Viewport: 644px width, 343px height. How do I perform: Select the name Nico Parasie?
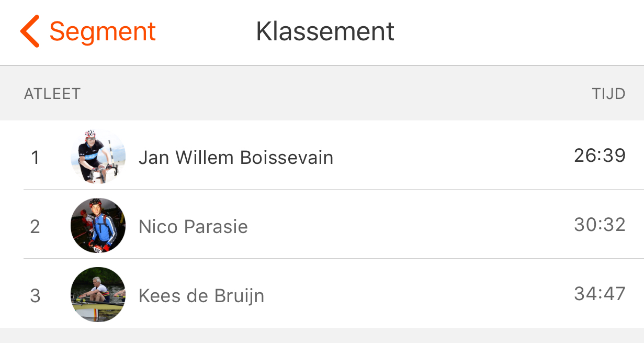click(x=193, y=227)
